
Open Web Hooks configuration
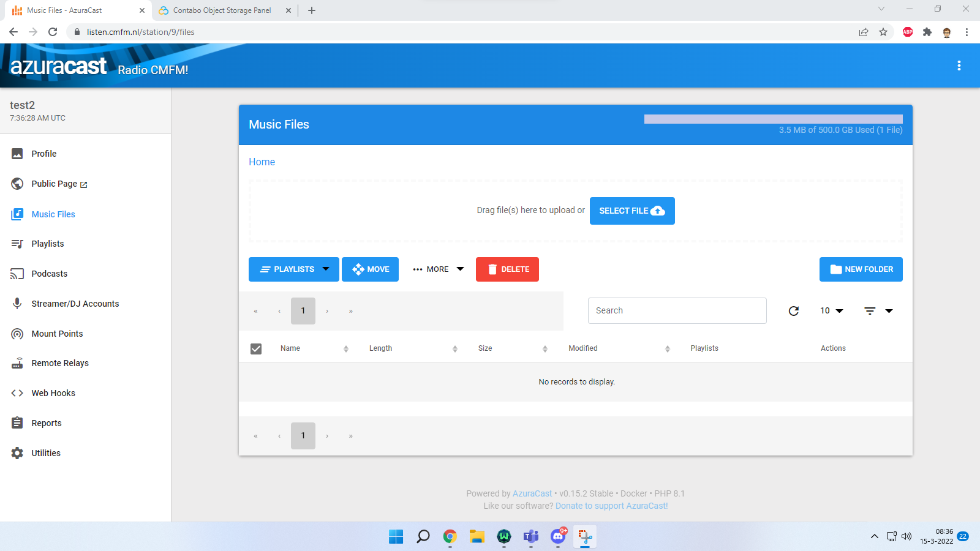click(x=53, y=392)
